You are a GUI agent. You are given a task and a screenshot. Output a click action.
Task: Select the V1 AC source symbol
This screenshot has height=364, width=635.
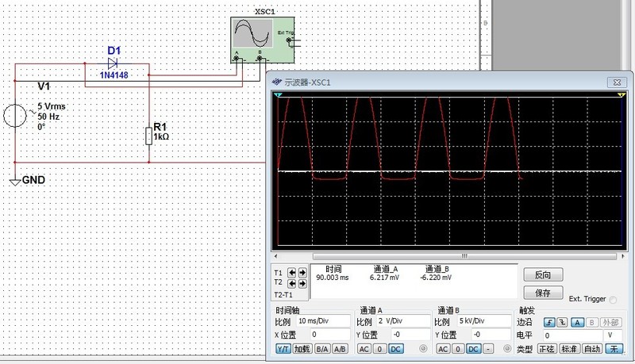[x=16, y=116]
